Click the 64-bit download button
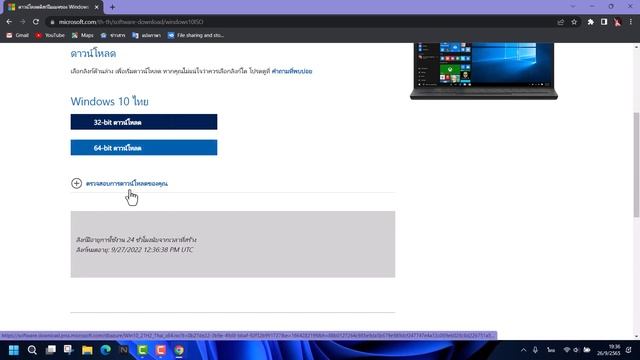640x360 pixels. pyautogui.click(x=144, y=148)
